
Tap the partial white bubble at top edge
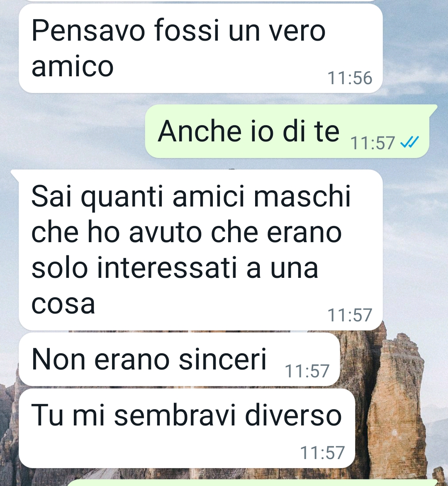tap(201, 1)
